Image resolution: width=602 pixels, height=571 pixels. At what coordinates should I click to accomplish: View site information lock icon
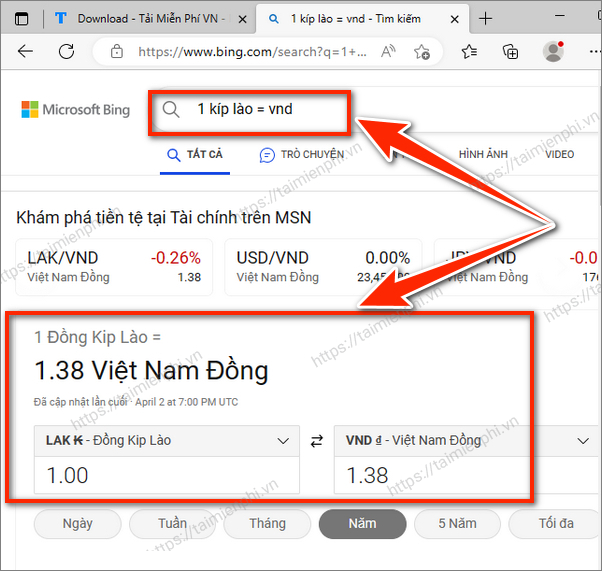(117, 51)
